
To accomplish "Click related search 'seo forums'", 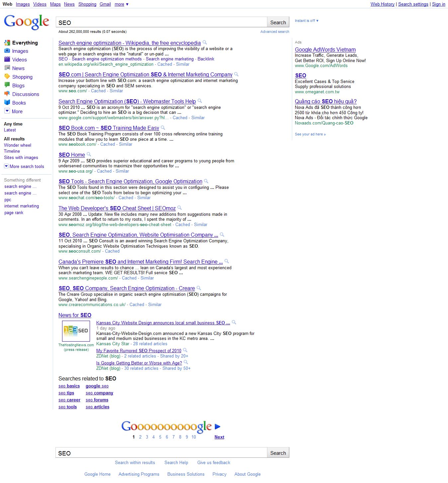I will point(97,400).
